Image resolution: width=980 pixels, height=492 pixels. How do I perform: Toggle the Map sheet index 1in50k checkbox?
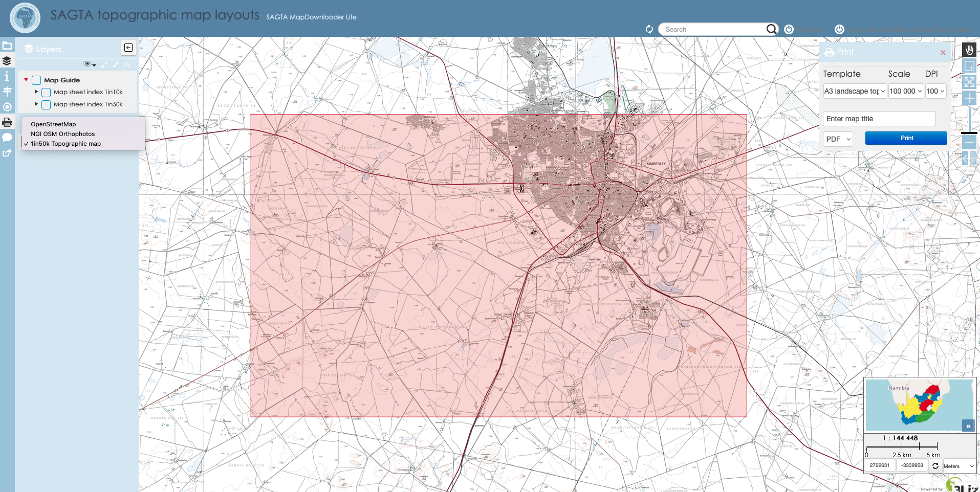(x=46, y=104)
